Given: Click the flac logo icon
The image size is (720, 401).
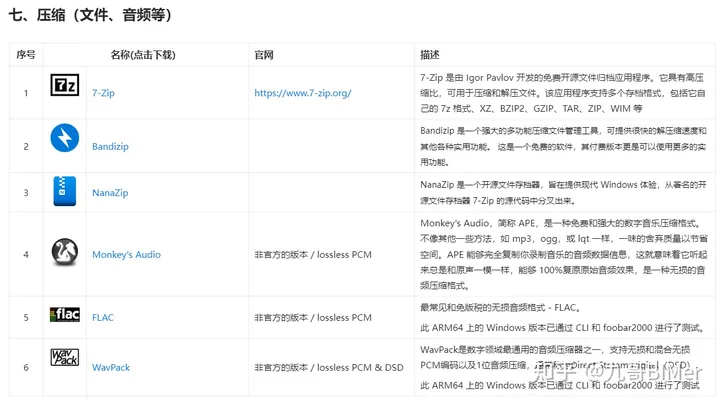Looking at the screenshot, I should 65,315.
